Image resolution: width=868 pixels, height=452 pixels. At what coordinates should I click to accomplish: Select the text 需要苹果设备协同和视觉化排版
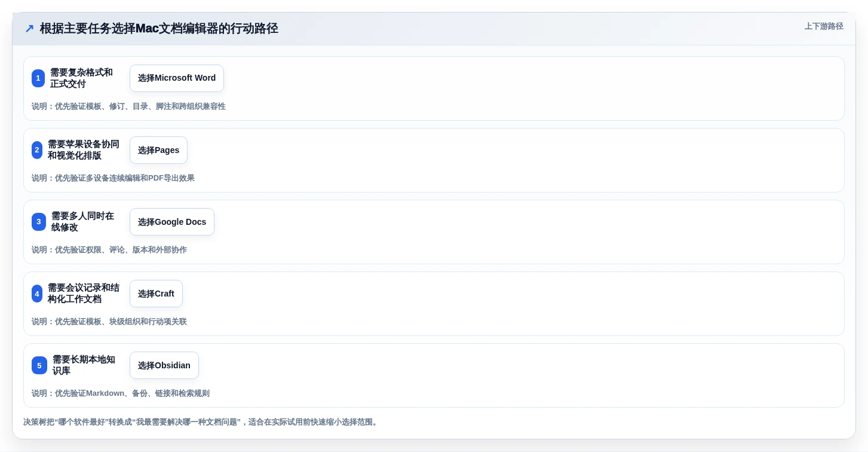coord(84,150)
